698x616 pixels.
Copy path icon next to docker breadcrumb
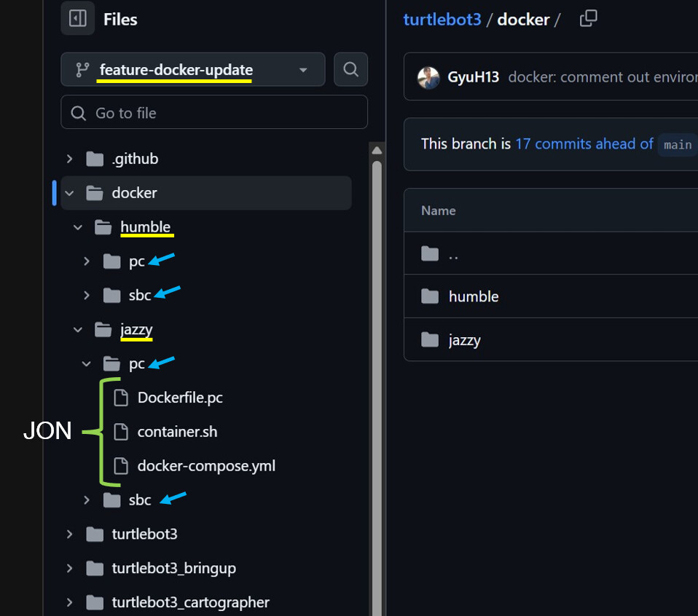[588, 19]
